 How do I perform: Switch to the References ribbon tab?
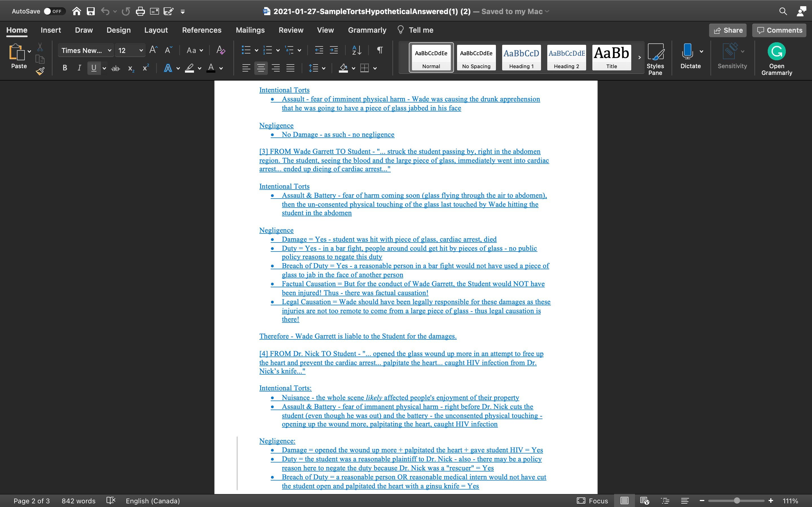pos(202,30)
